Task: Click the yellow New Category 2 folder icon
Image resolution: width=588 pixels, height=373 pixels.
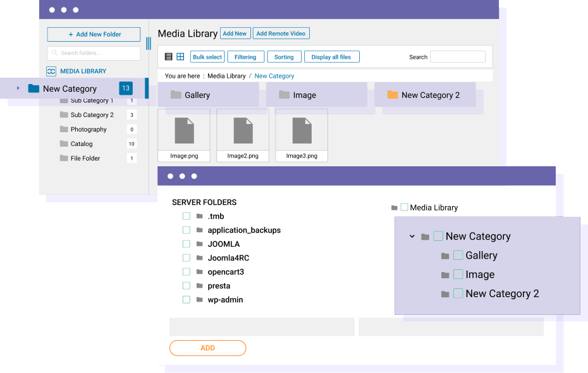Action: [x=393, y=94]
